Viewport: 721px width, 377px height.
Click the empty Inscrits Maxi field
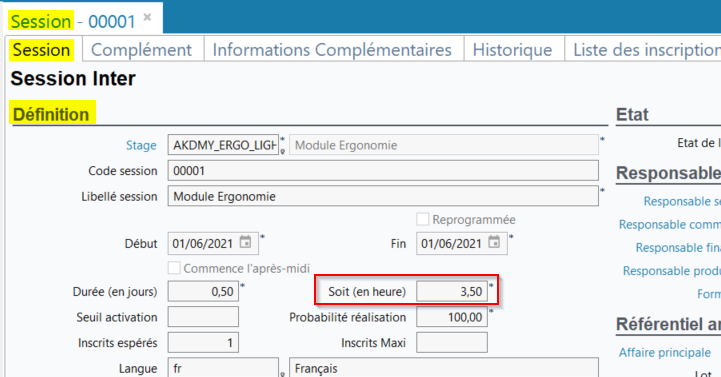point(452,343)
